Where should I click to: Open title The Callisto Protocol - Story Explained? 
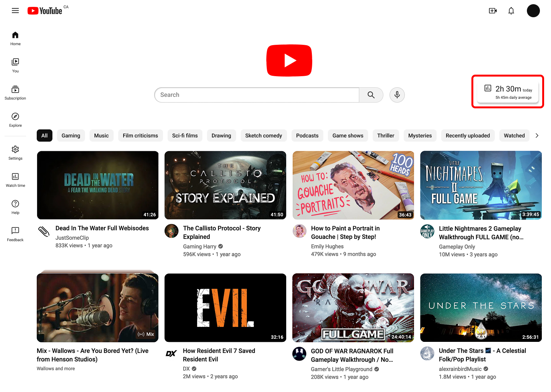coord(222,232)
